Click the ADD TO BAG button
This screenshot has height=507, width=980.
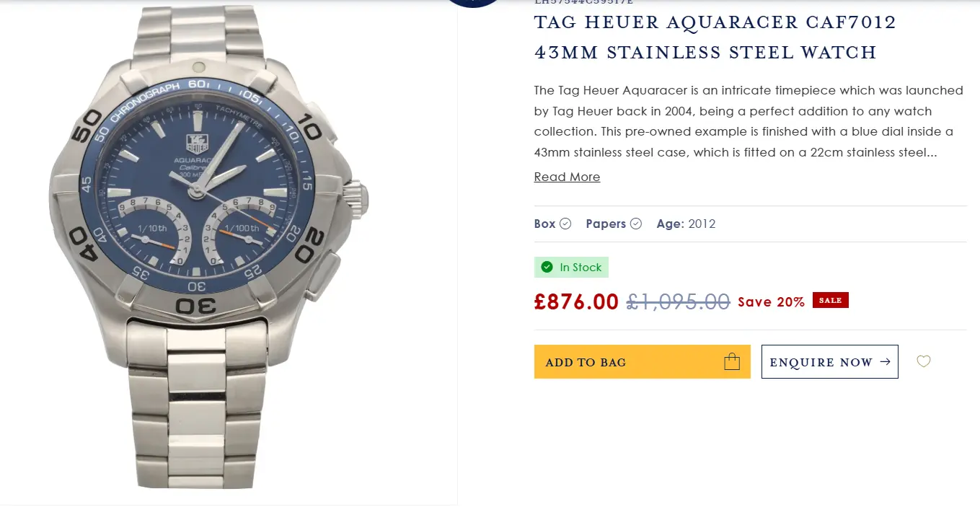click(642, 361)
